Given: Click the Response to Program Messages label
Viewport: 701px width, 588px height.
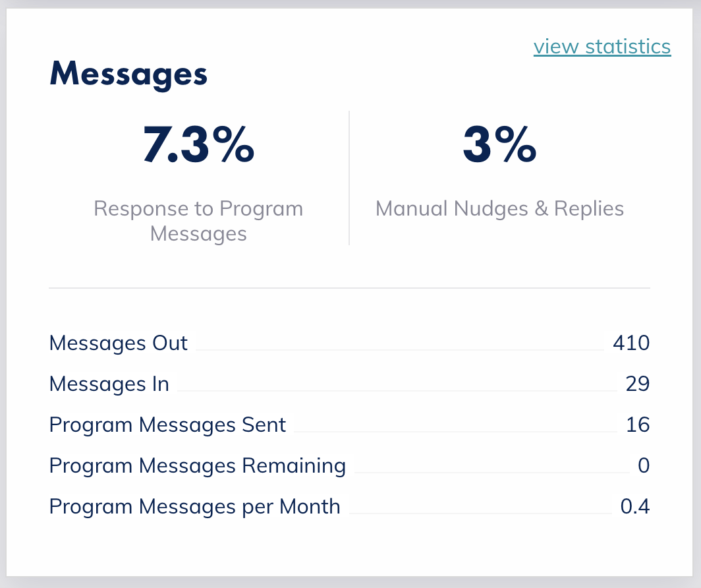Looking at the screenshot, I should (x=198, y=222).
